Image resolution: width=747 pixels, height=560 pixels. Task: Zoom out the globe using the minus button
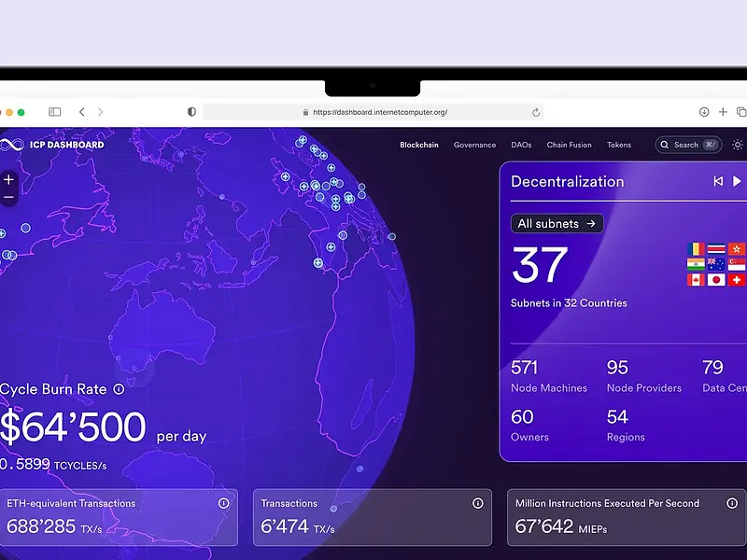[7, 199]
